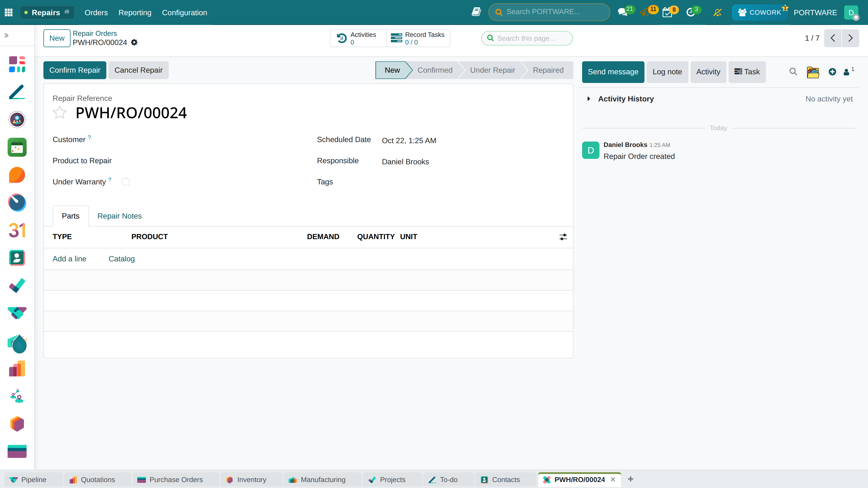The width and height of the screenshot is (868, 488).
Task: Click the Confirm Repair button
Action: point(75,70)
